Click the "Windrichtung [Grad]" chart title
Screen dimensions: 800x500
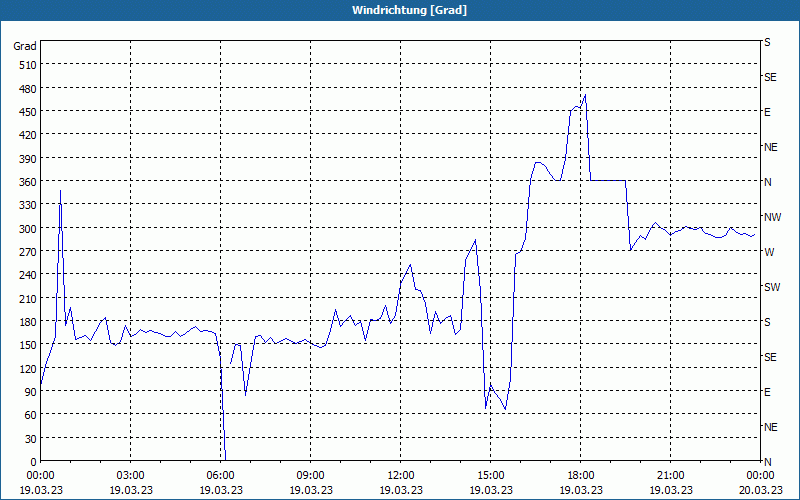coord(409,10)
